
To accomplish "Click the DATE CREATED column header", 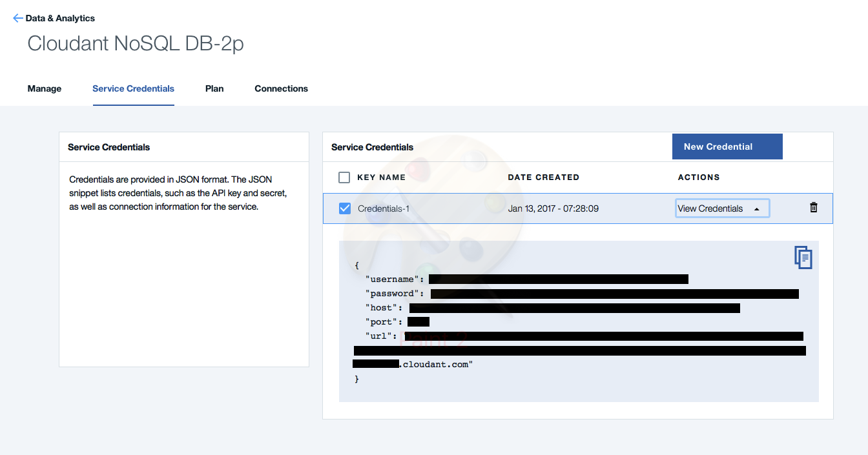I will tap(544, 177).
